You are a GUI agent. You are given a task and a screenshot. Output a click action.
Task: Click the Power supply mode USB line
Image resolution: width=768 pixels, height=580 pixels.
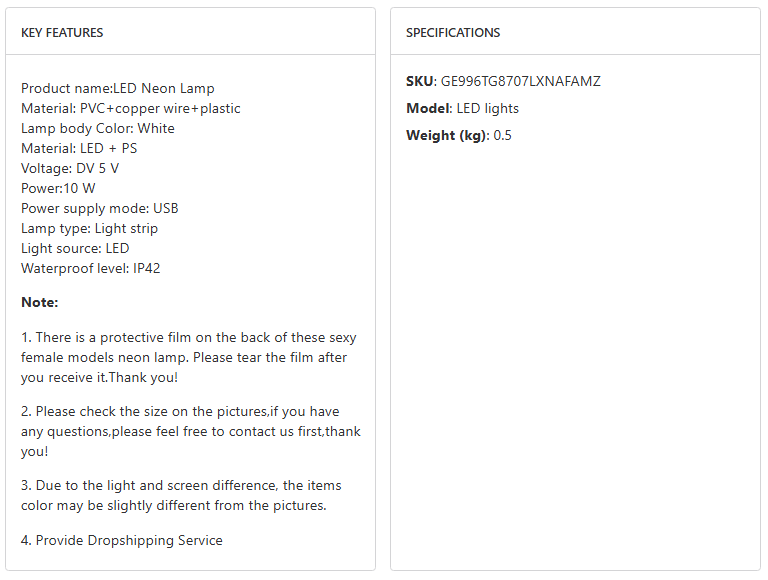[100, 208]
